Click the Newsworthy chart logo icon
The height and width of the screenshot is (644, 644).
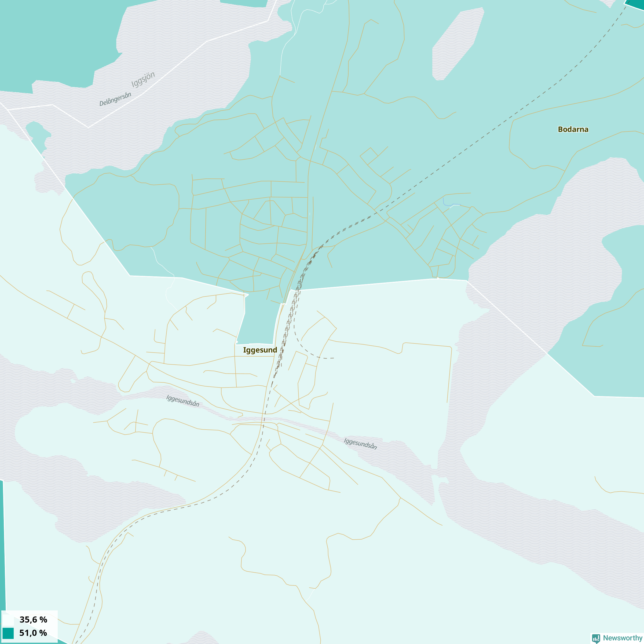coord(596,639)
